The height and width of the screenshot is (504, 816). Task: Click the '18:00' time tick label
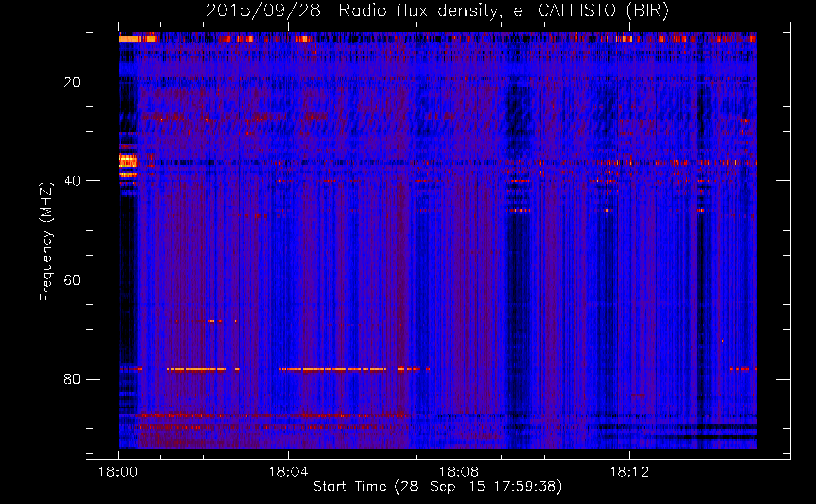click(x=118, y=472)
